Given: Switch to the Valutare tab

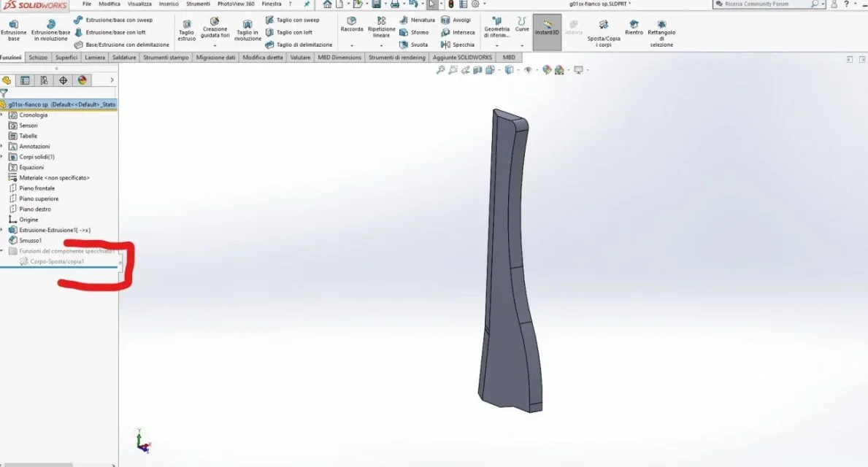Looking at the screenshot, I should click(300, 58).
